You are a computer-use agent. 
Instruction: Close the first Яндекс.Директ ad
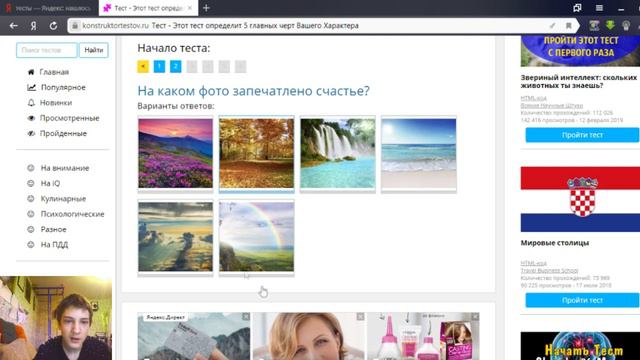point(246,317)
